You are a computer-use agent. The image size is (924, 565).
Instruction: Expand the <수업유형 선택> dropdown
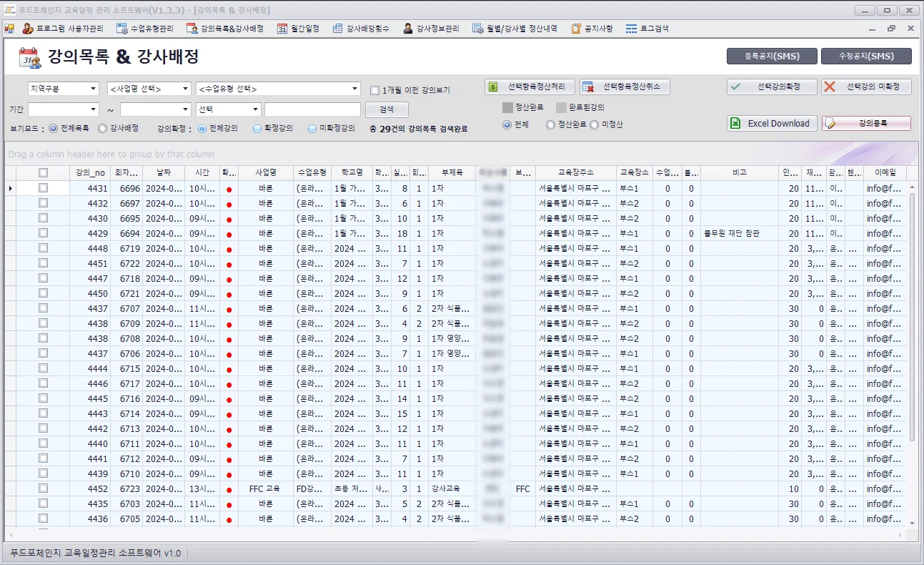[278, 89]
